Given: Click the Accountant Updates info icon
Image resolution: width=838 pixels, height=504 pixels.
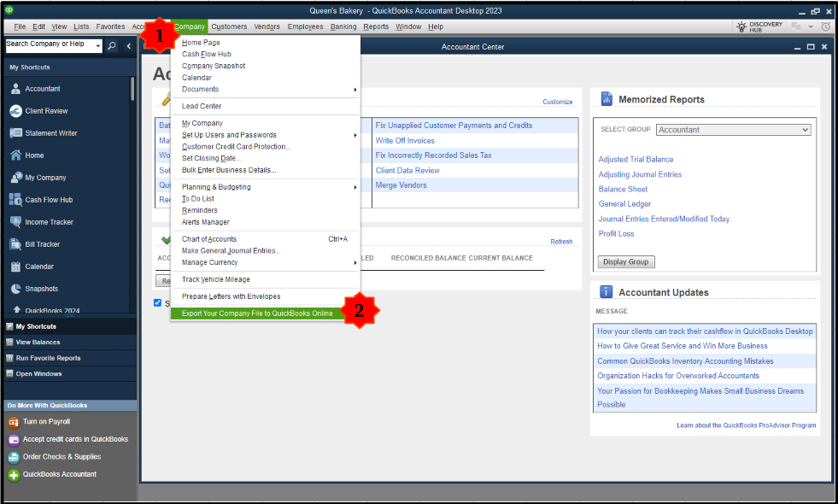Looking at the screenshot, I should click(606, 292).
